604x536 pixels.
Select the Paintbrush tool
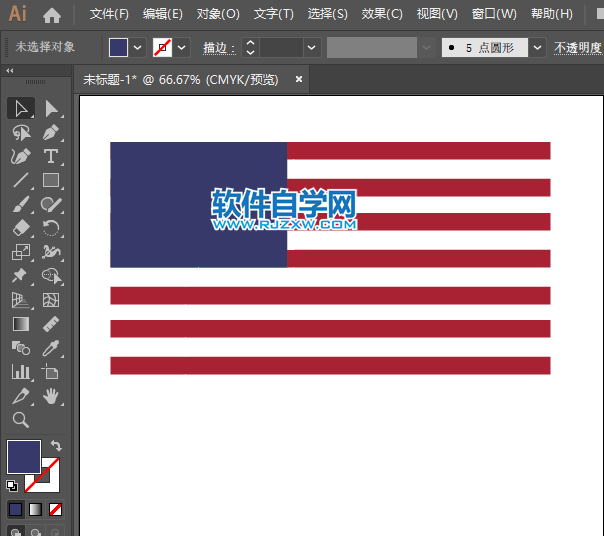tap(21, 204)
